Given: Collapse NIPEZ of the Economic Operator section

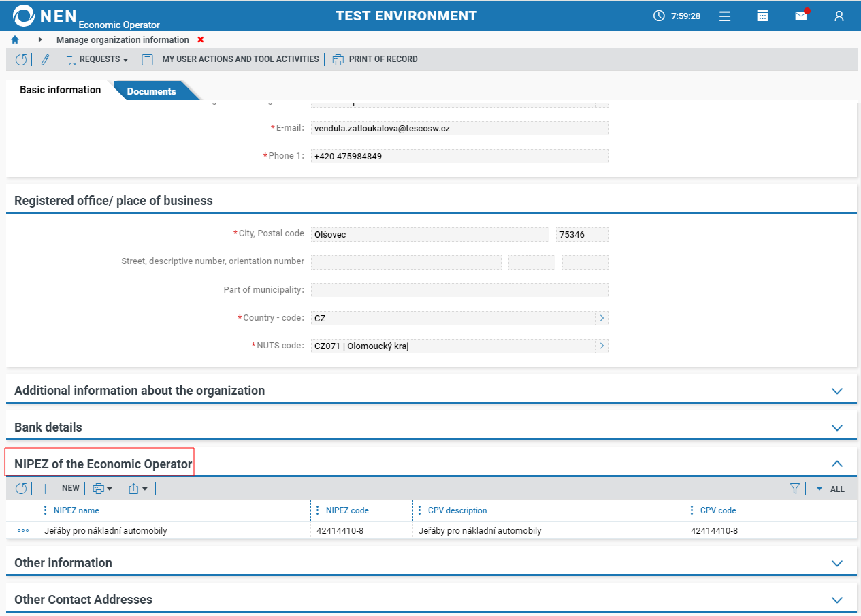Looking at the screenshot, I should [x=837, y=464].
